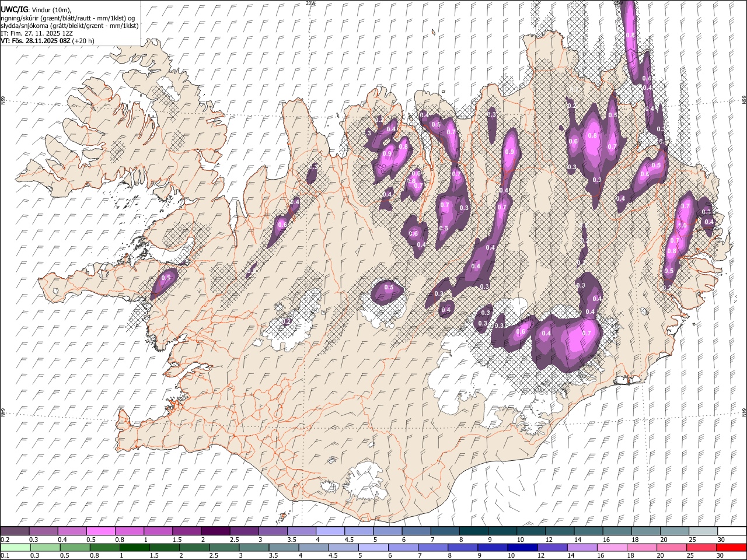The width and height of the screenshot is (747, 560).
Task: Click the 0.3 swatch in the upper snow legend row
Action: [x=43, y=531]
